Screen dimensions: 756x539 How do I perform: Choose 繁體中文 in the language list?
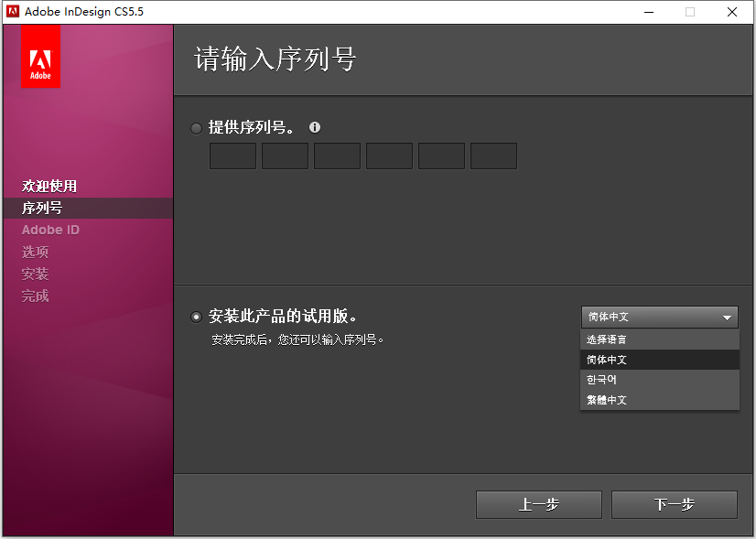point(660,400)
